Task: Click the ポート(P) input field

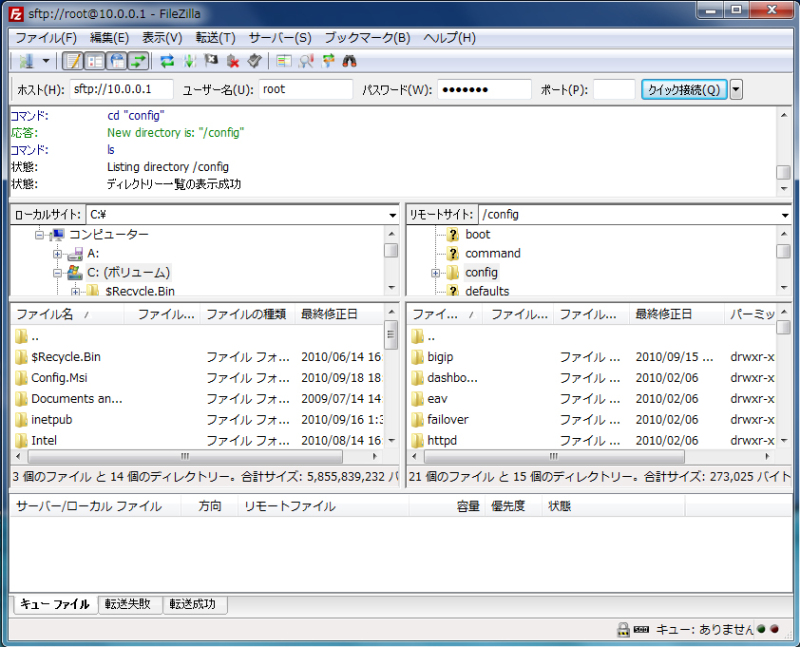Action: (614, 90)
